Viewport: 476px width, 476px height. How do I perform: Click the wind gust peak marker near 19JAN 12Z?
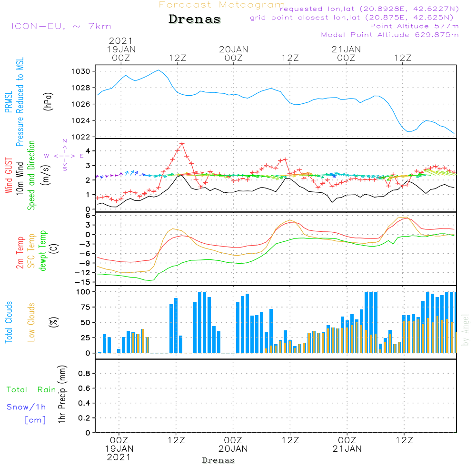(x=182, y=144)
